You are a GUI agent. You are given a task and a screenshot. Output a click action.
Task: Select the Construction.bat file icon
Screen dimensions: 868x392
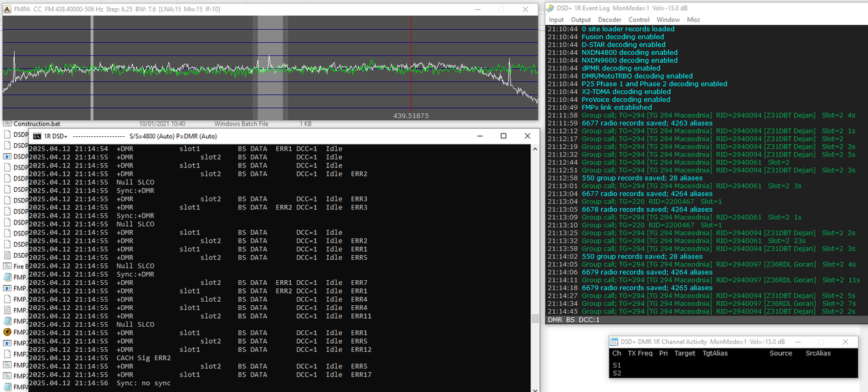[x=7, y=124]
